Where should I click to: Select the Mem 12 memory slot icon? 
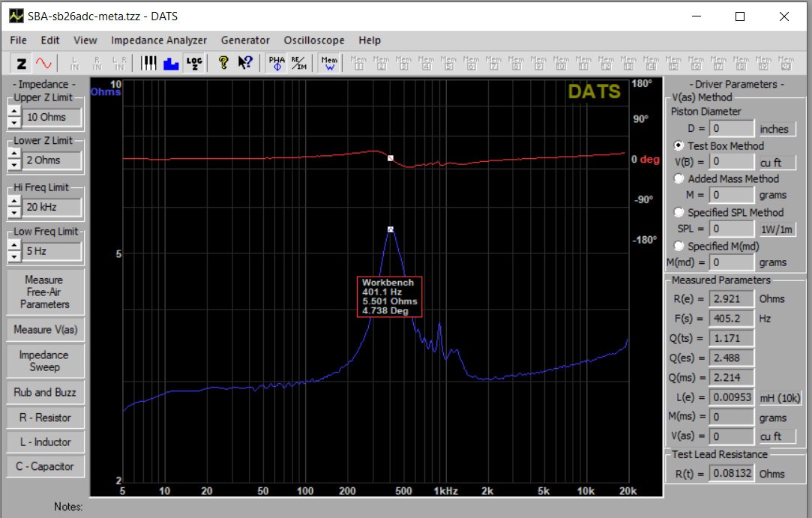pos(606,63)
